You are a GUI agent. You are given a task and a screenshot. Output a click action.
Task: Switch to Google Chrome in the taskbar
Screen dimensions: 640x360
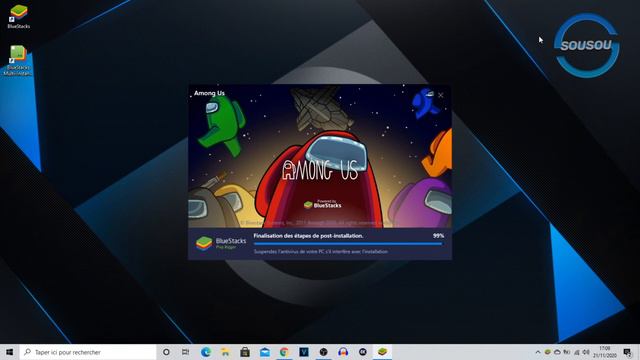click(x=284, y=352)
